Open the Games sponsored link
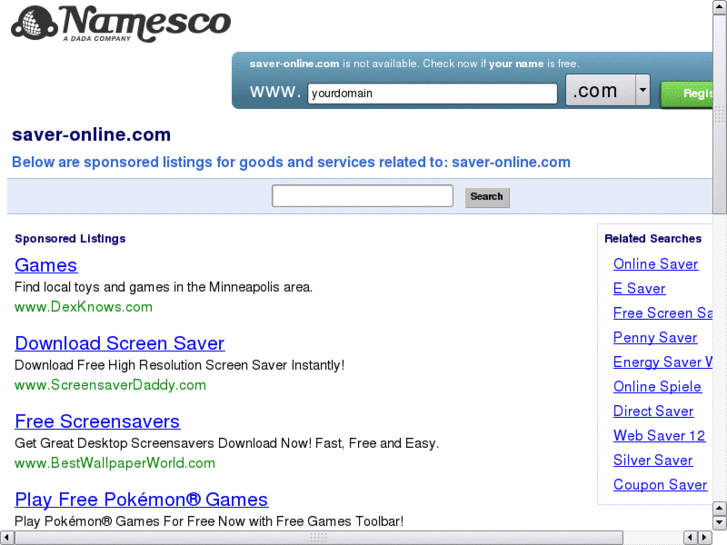Image resolution: width=727 pixels, height=545 pixels. pos(46,265)
